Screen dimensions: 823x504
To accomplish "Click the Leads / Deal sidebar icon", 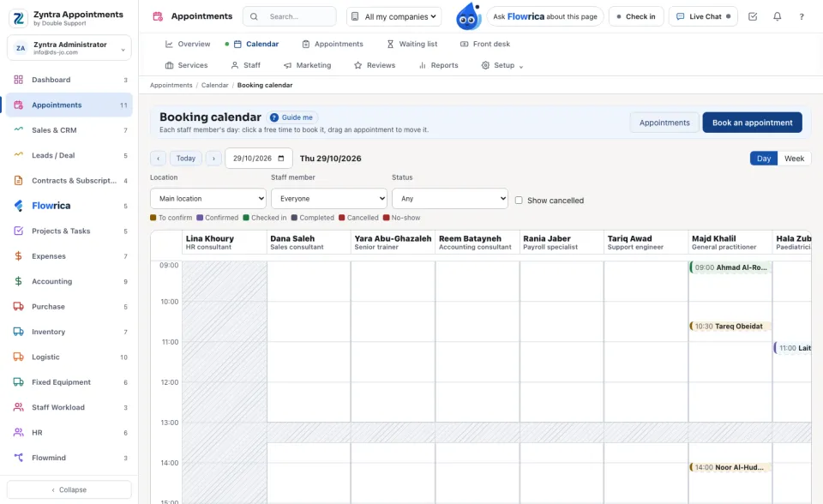I will (x=18, y=155).
